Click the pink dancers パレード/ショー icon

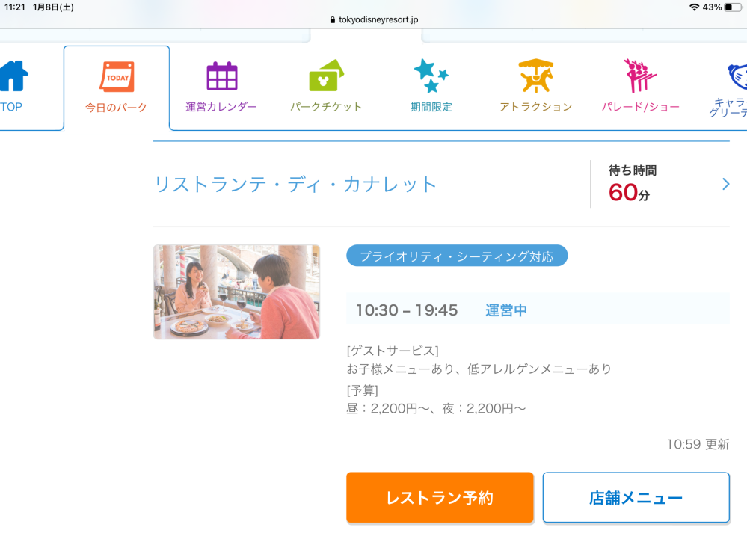[x=640, y=76]
